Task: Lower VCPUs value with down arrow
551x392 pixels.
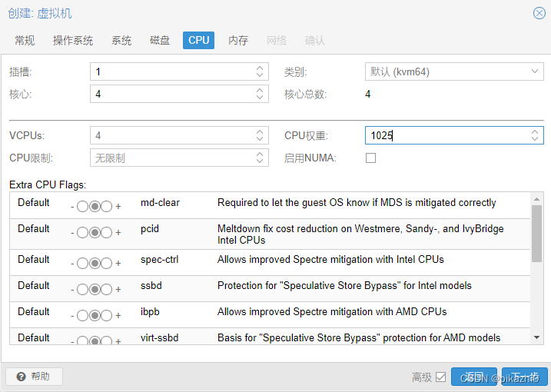Action: point(260,139)
